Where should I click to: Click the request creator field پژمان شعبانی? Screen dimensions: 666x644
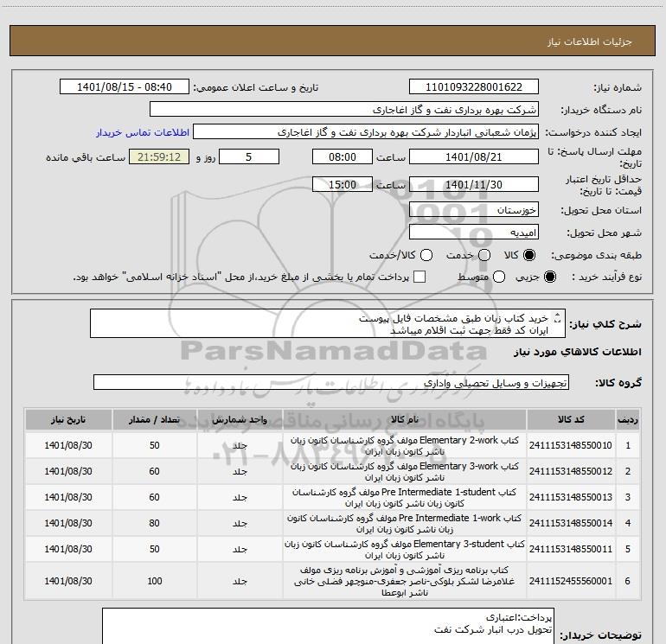(366, 132)
